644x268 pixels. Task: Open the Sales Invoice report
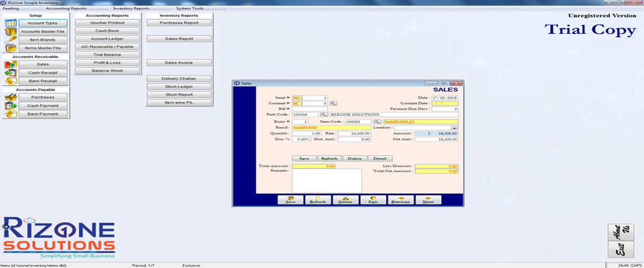pyautogui.click(x=179, y=63)
